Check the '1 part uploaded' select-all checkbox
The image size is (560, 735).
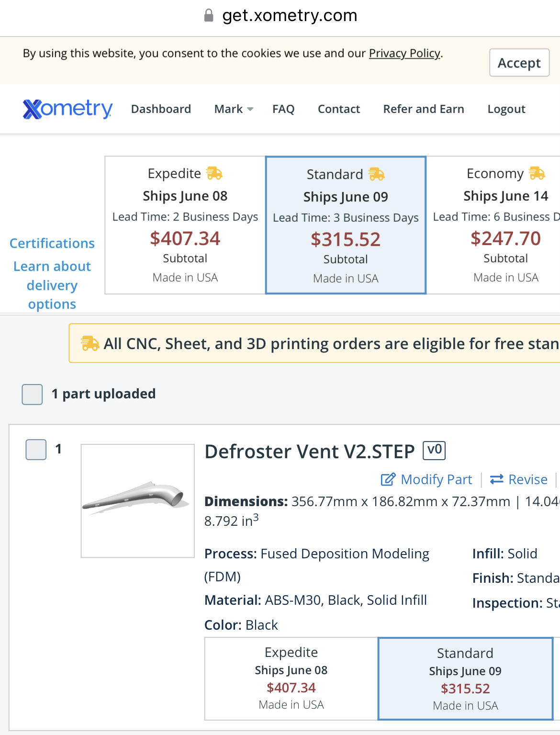[33, 395]
